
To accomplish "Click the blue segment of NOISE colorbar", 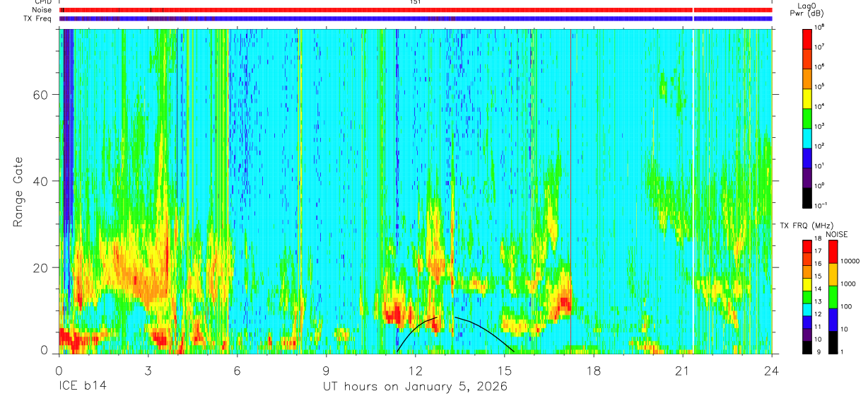I will [833, 320].
